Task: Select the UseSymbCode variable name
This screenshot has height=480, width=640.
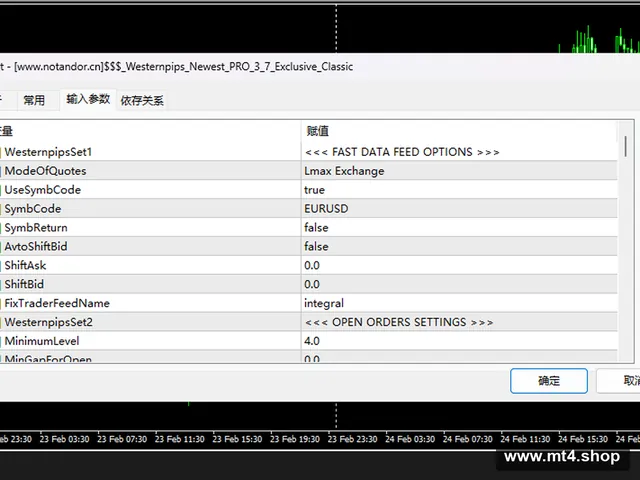Action: pyautogui.click(x=42, y=190)
